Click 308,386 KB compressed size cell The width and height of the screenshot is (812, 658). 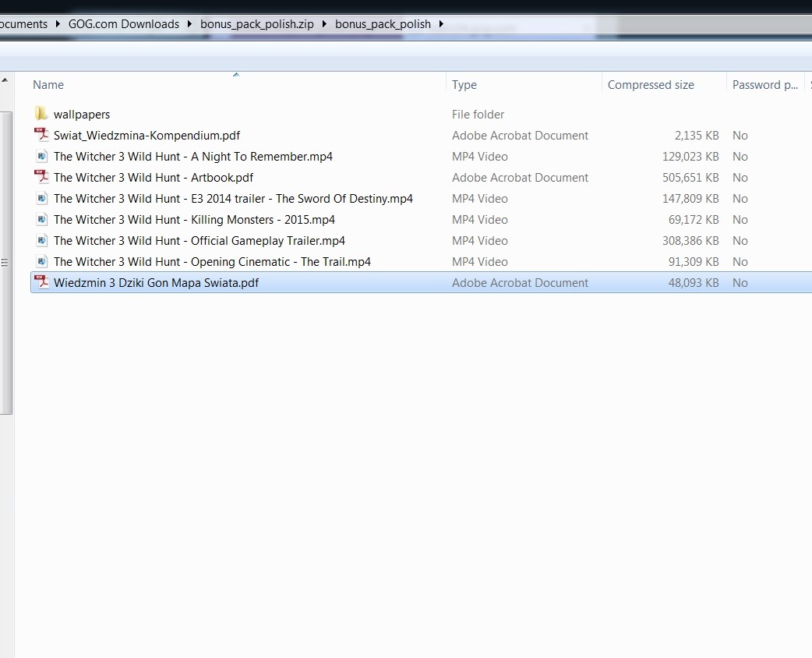(x=690, y=241)
